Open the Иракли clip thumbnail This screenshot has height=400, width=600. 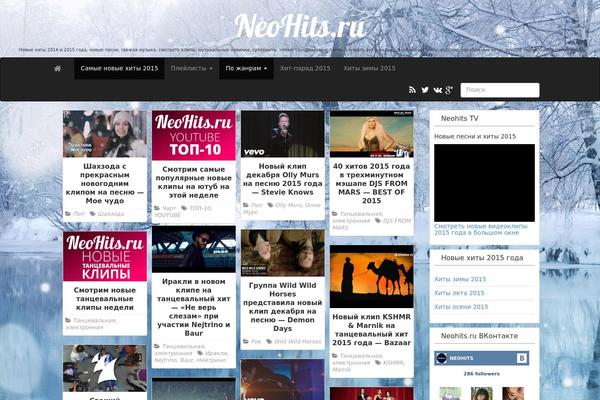[x=194, y=249]
